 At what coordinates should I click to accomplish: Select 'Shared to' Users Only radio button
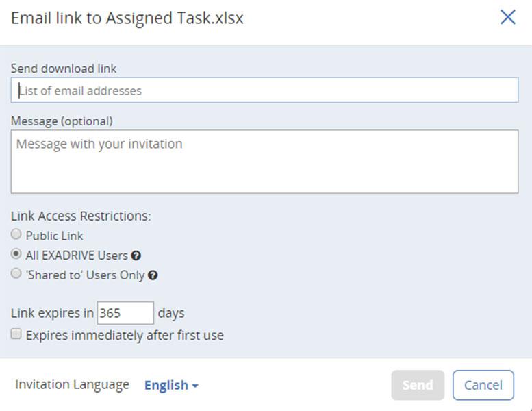tap(16, 274)
